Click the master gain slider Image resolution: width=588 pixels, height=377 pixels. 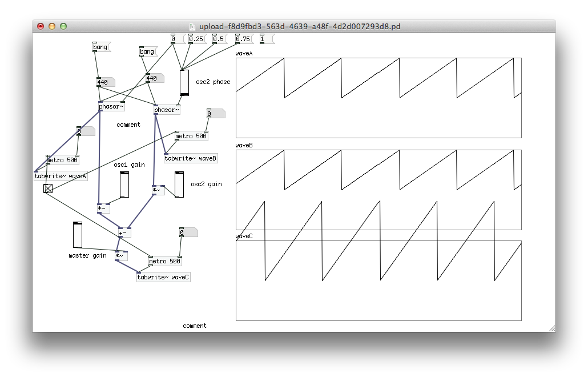[77, 234]
